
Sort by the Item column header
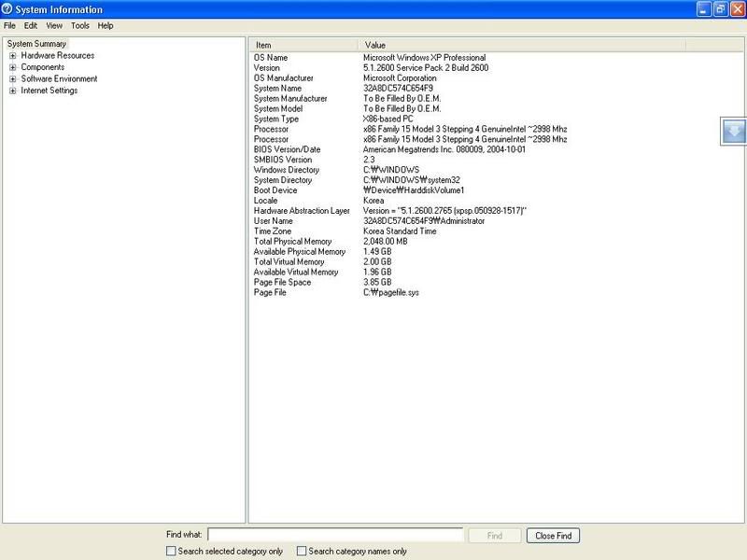click(x=303, y=45)
